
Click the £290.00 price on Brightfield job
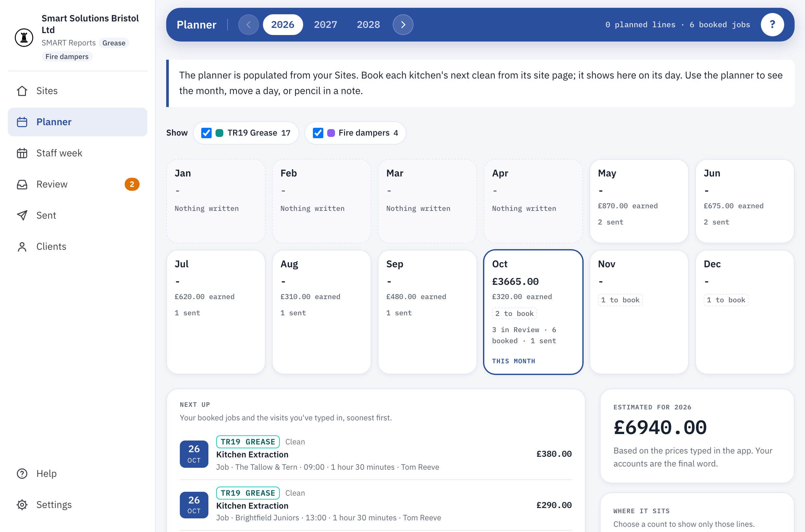click(554, 505)
